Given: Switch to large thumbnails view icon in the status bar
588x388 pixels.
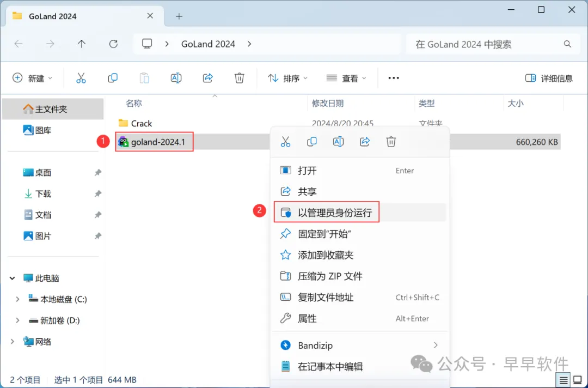Looking at the screenshot, I should tap(578, 380).
